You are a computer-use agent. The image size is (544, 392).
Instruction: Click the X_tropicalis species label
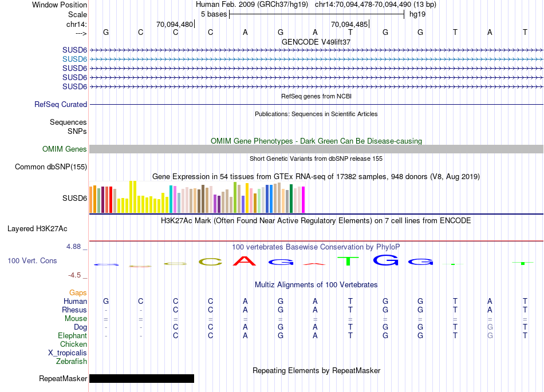pos(68,353)
